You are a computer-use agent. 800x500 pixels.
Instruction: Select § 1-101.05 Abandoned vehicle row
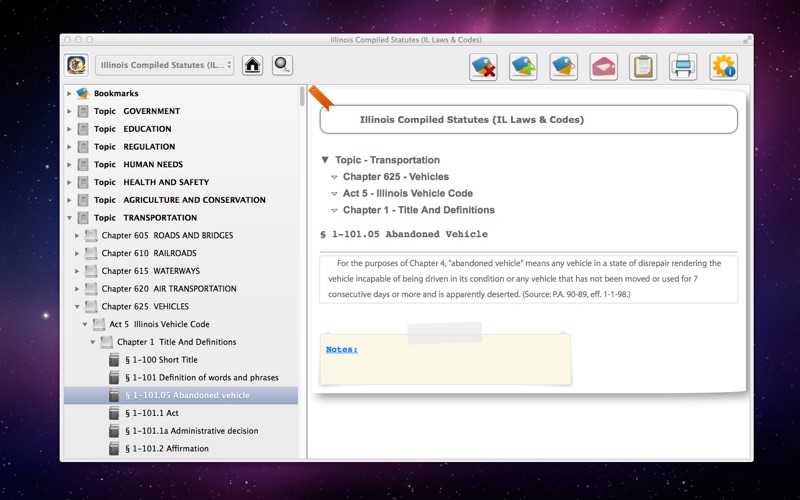click(181, 395)
